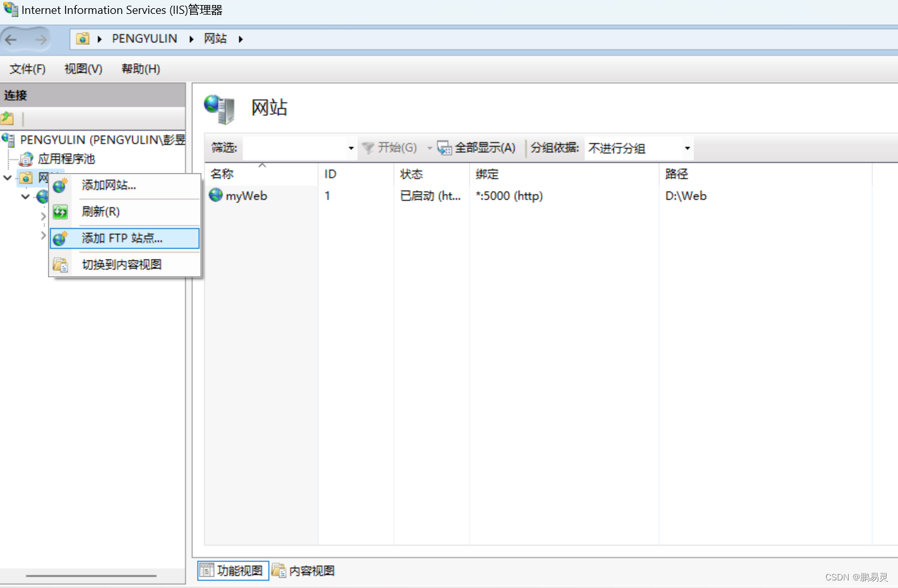The width and height of the screenshot is (898, 588).
Task: Click the Filter text input field
Action: pyautogui.click(x=294, y=148)
